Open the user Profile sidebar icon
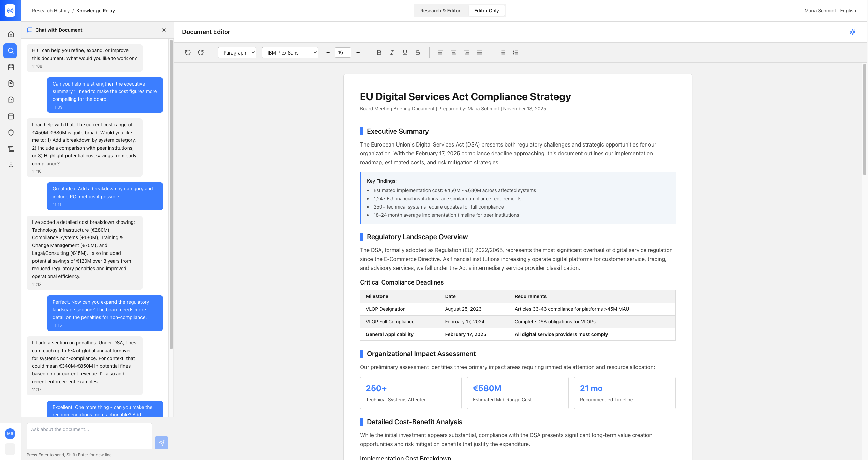 10,165
